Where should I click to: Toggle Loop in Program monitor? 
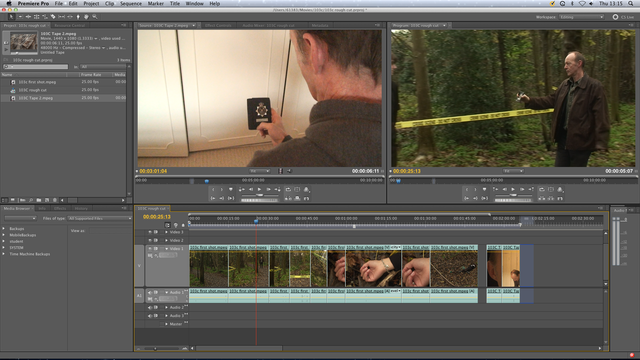click(x=542, y=189)
